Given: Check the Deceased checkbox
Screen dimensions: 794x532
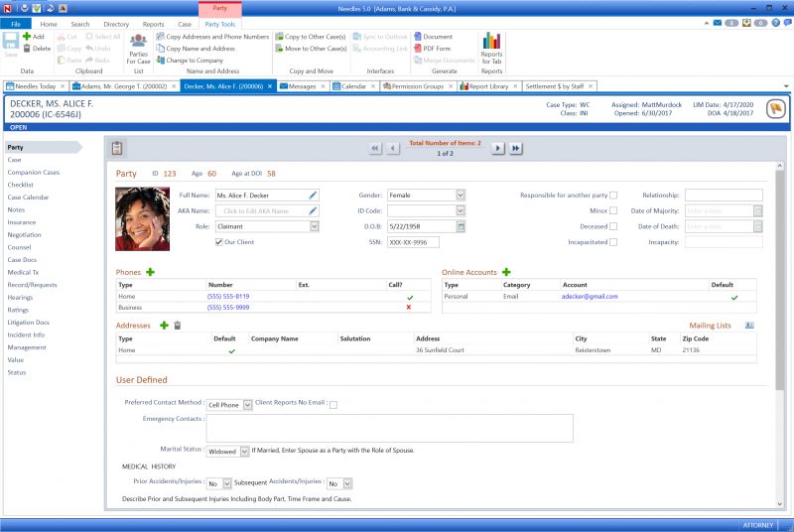Looking at the screenshot, I should click(613, 226).
